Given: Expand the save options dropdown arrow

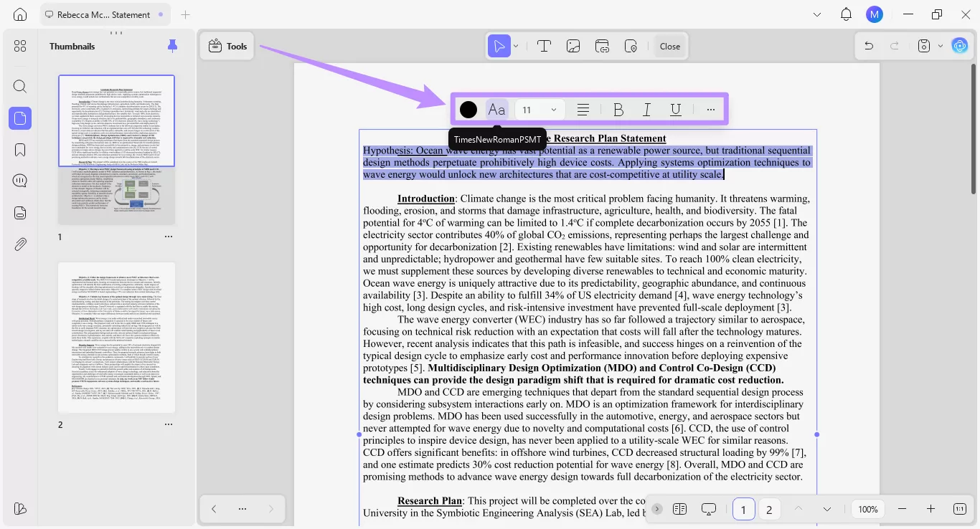Looking at the screenshot, I should 941,46.
